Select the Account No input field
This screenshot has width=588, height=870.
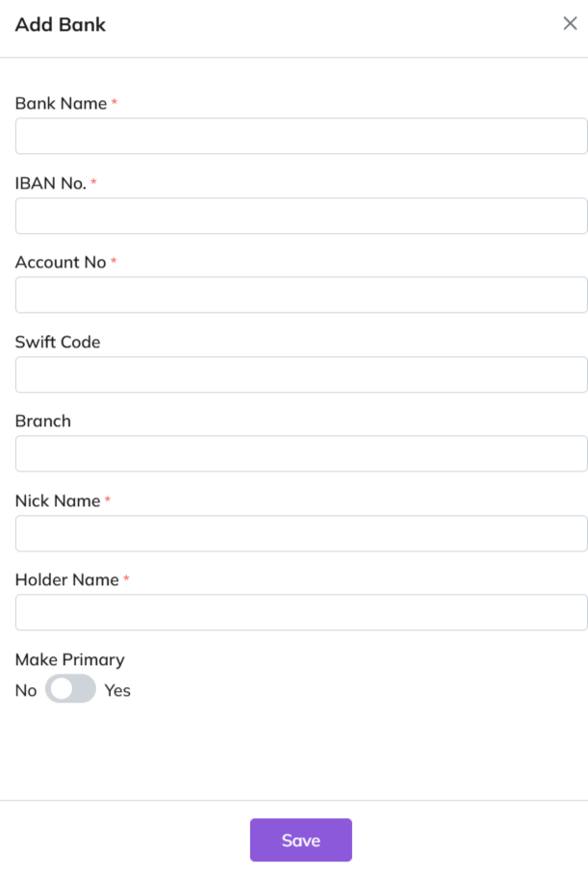coord(301,295)
